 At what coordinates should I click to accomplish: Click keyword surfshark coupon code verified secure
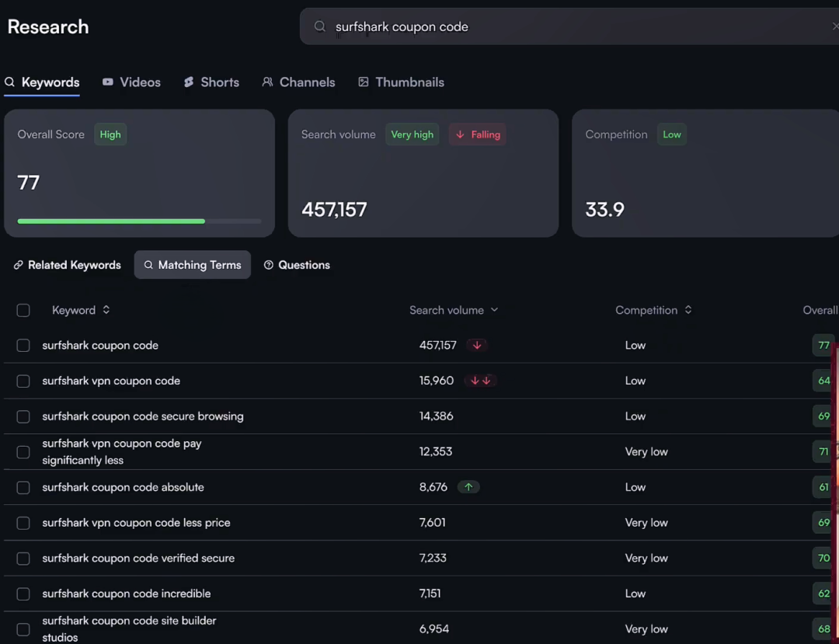pyautogui.click(x=138, y=558)
